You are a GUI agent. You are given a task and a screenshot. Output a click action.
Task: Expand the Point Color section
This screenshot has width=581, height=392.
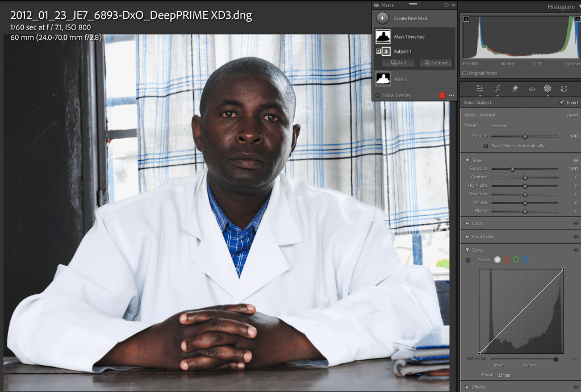click(x=467, y=236)
